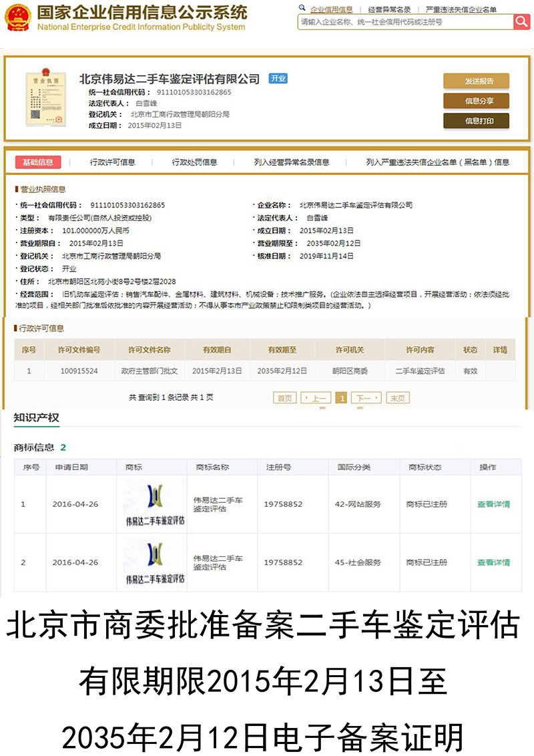Image resolution: width=534 pixels, height=756 pixels.
Task: Open the 列入严重违法失信企业名单（黑名单）信息 tab
Action: 437,162
